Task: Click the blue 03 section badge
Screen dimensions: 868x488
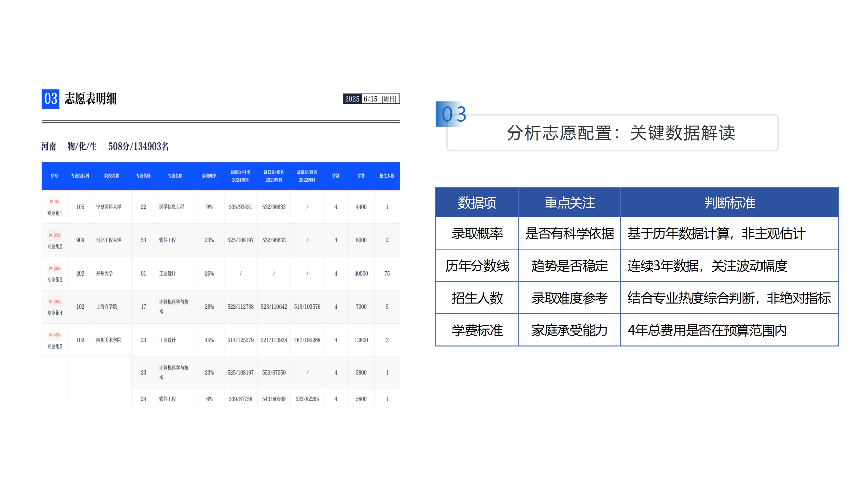Action: point(50,99)
